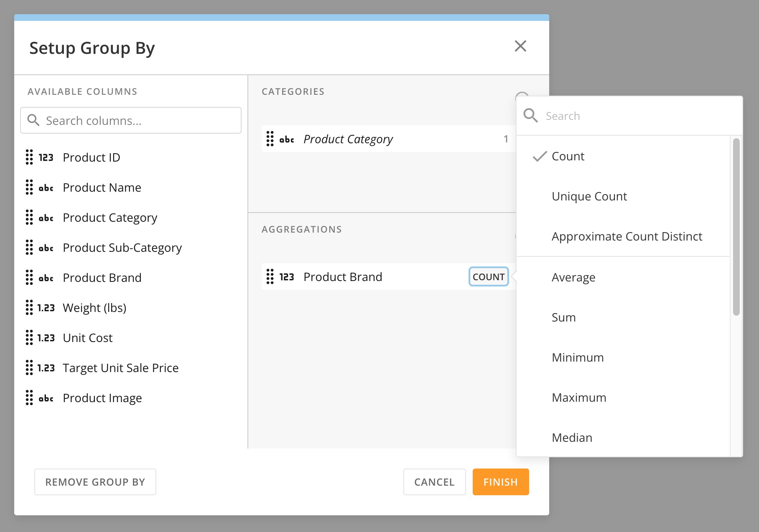Click drag handle beside Product ID column
Viewport: 759px width, 532px height.
29,157
